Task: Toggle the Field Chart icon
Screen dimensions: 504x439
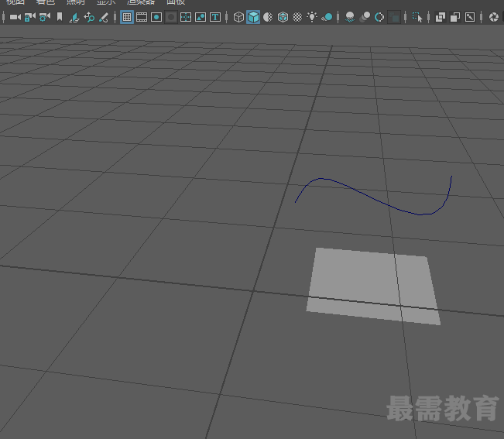Action: coord(186,17)
